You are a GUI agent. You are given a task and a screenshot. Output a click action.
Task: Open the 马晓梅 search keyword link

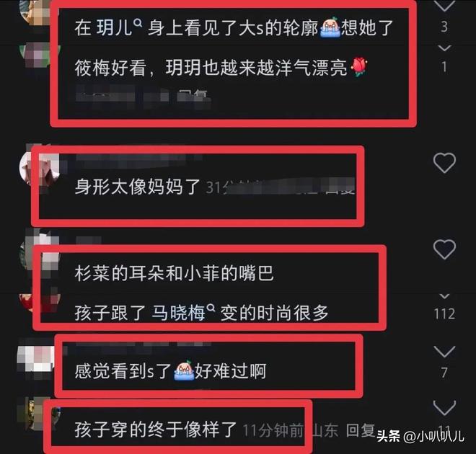coord(178,313)
